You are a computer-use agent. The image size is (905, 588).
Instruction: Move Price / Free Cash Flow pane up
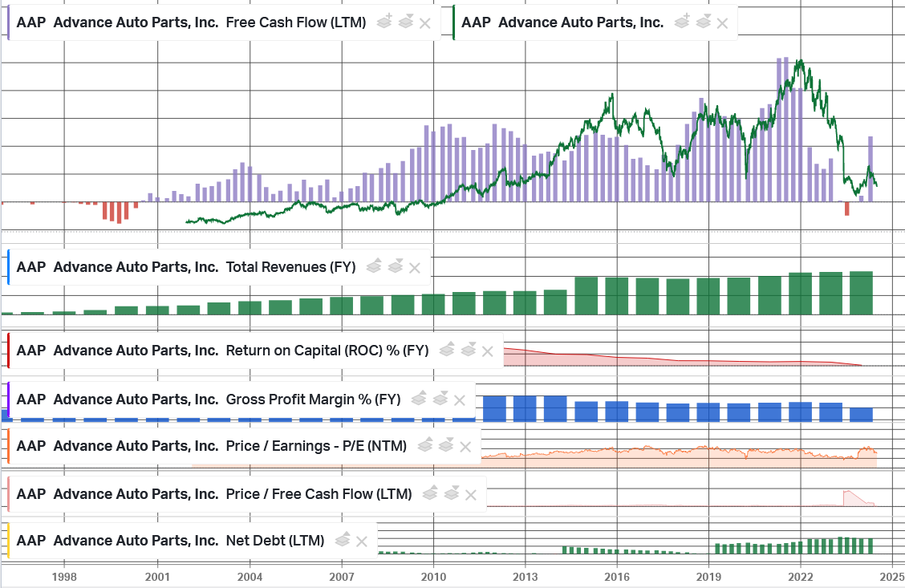pos(430,493)
